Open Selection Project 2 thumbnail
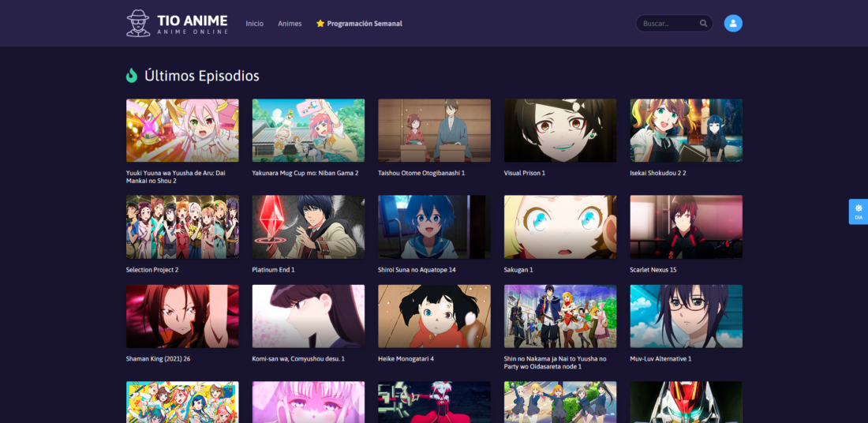Screen dimensions: 868x423 click(183, 227)
